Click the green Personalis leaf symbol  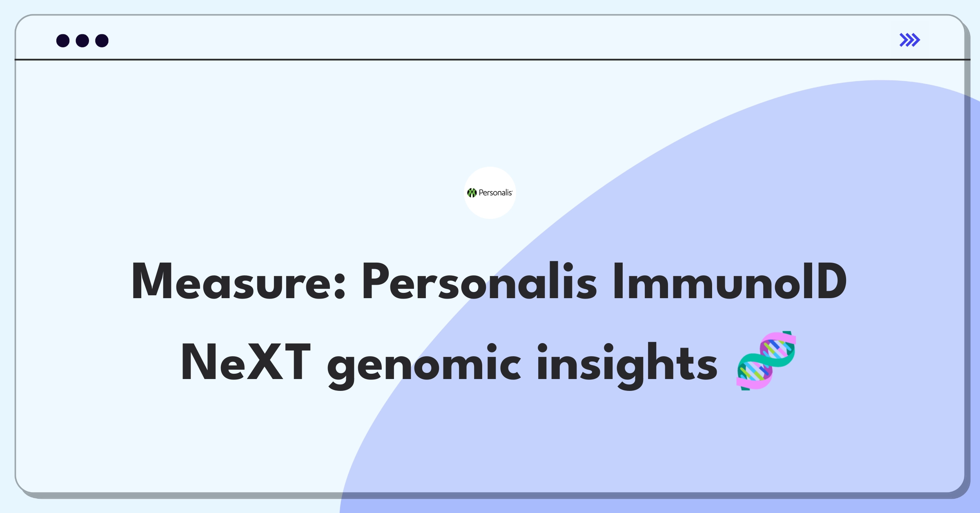[472, 193]
